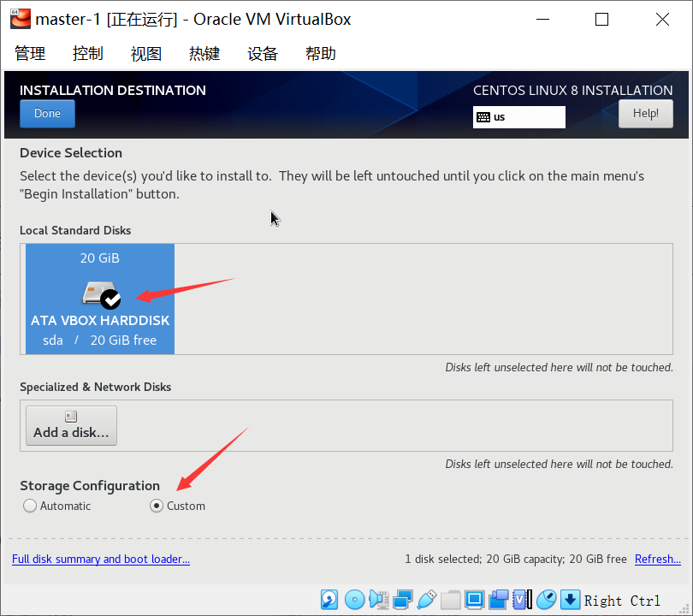
Task: Open the 热键 menu
Action: point(204,53)
